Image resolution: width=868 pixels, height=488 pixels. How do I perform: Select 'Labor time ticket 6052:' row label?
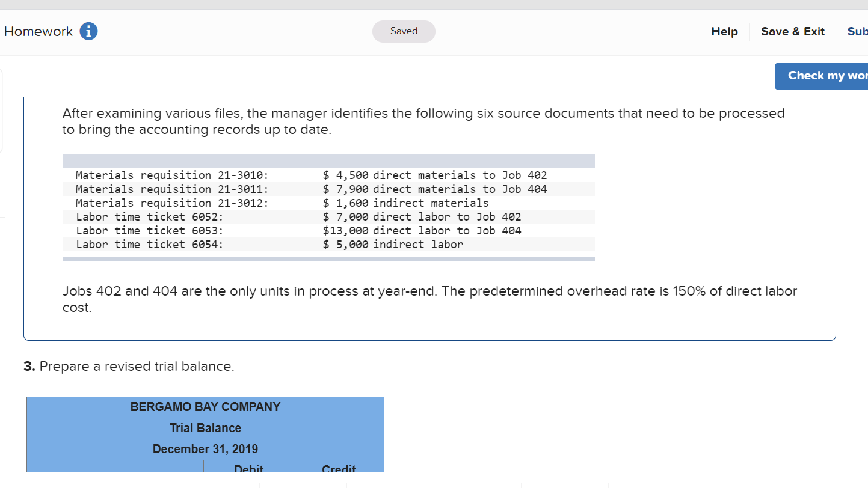tap(150, 217)
